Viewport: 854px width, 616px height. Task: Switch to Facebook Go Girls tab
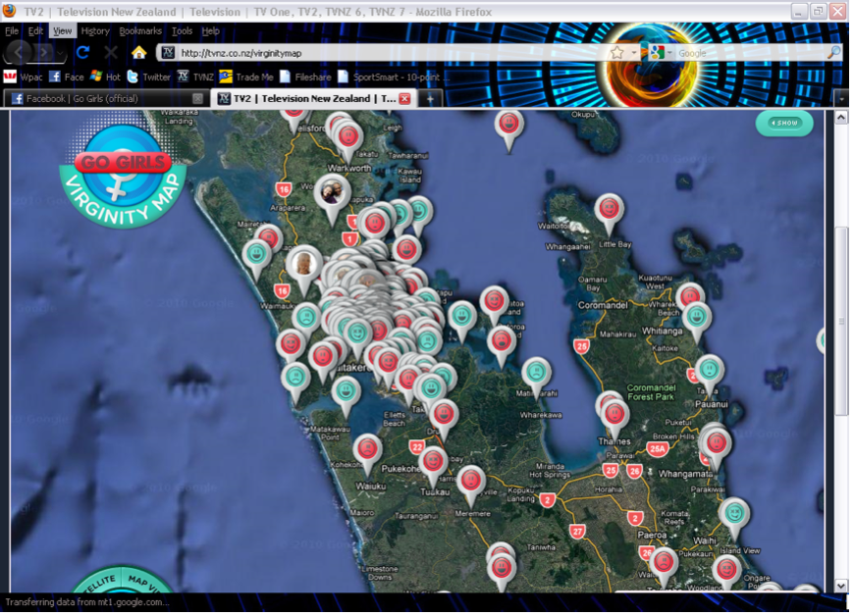pos(105,98)
